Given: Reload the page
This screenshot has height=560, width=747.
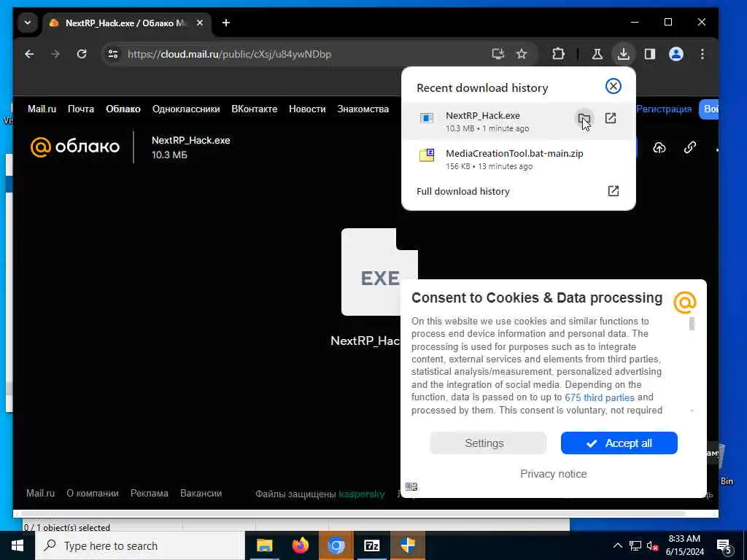Looking at the screenshot, I should (x=82, y=54).
